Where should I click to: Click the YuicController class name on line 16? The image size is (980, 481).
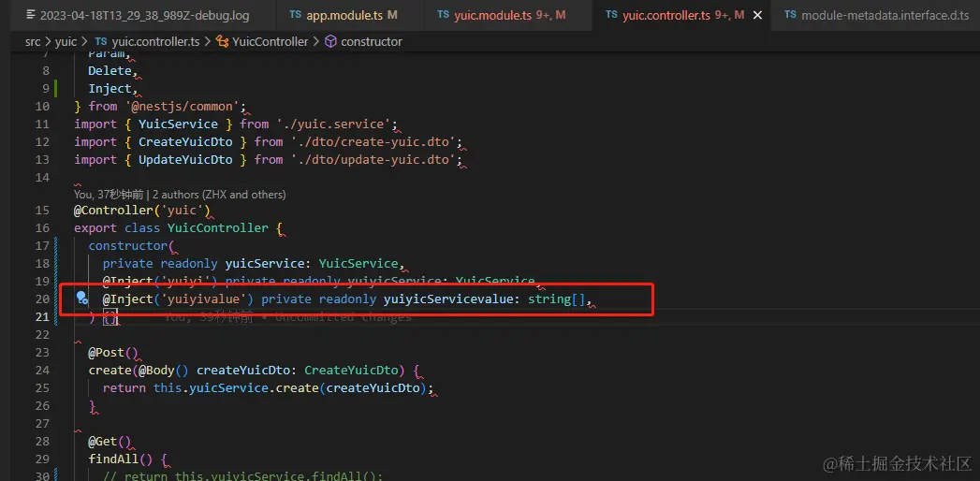(218, 228)
